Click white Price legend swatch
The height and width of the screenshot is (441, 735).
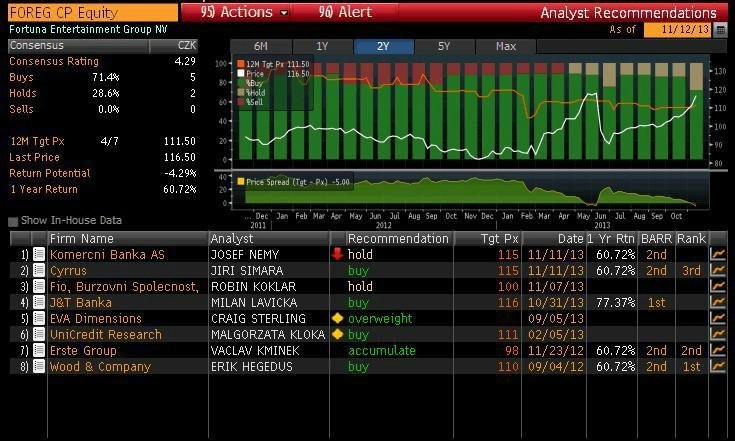pyautogui.click(x=240, y=74)
